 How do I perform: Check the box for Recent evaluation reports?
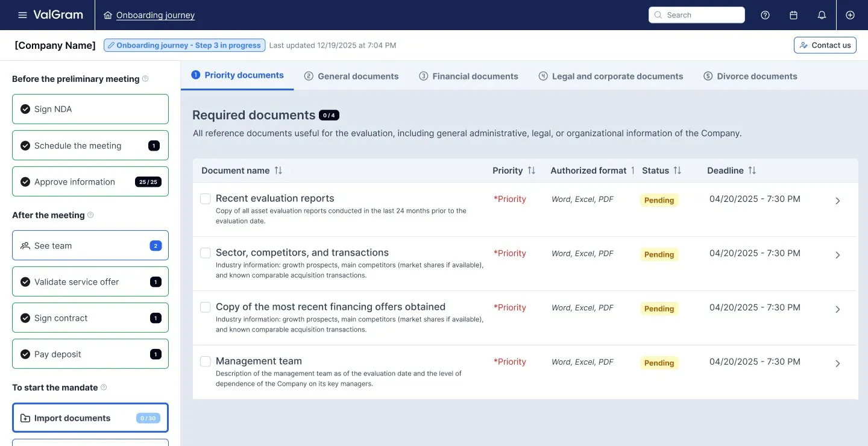pos(205,198)
